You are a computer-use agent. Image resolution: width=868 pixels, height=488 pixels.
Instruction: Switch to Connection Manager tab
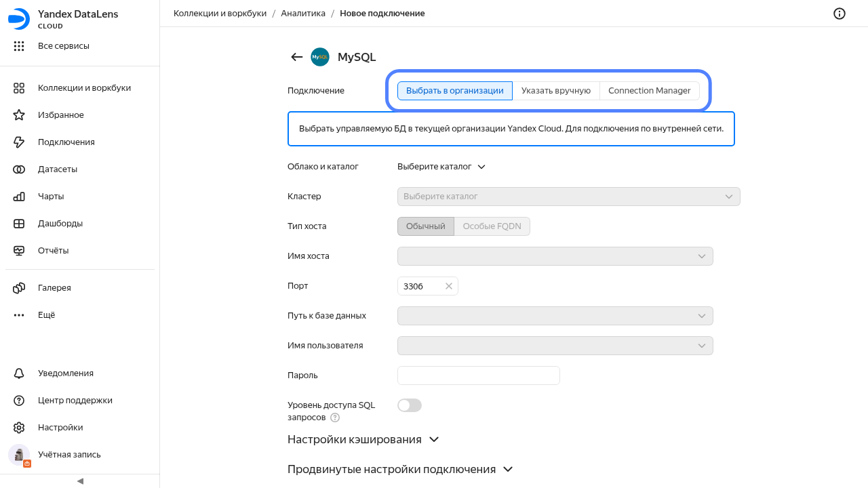coord(650,91)
